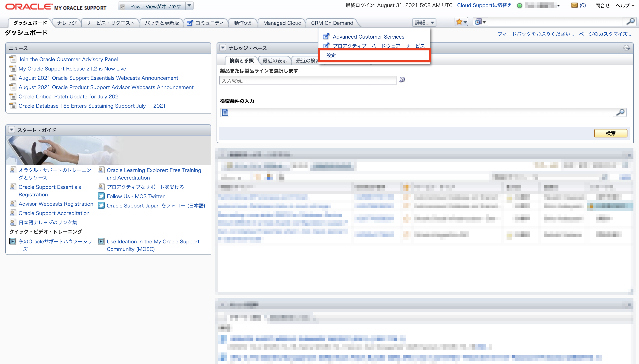Open the 最近の表示 tab
The image size is (639, 364).
(x=274, y=61)
